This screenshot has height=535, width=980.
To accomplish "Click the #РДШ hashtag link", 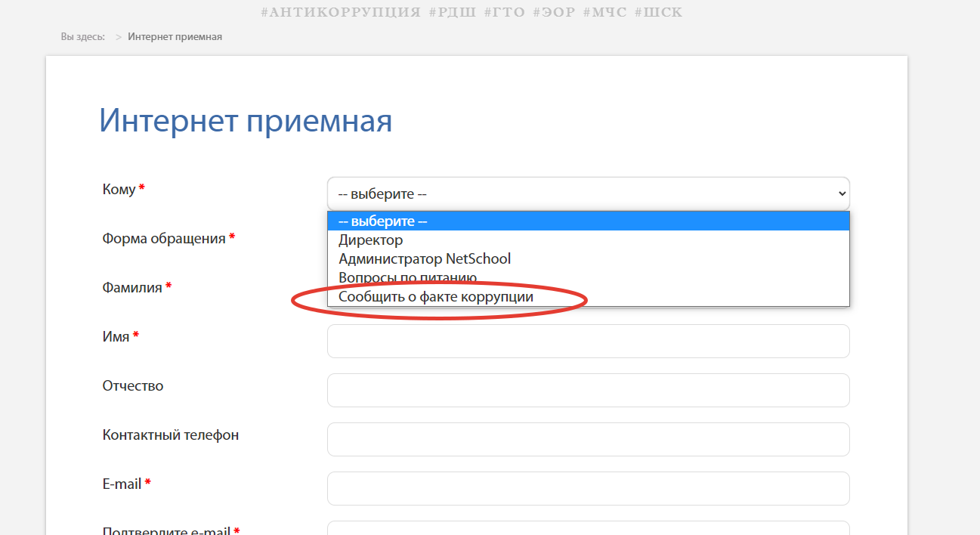I will (x=452, y=12).
